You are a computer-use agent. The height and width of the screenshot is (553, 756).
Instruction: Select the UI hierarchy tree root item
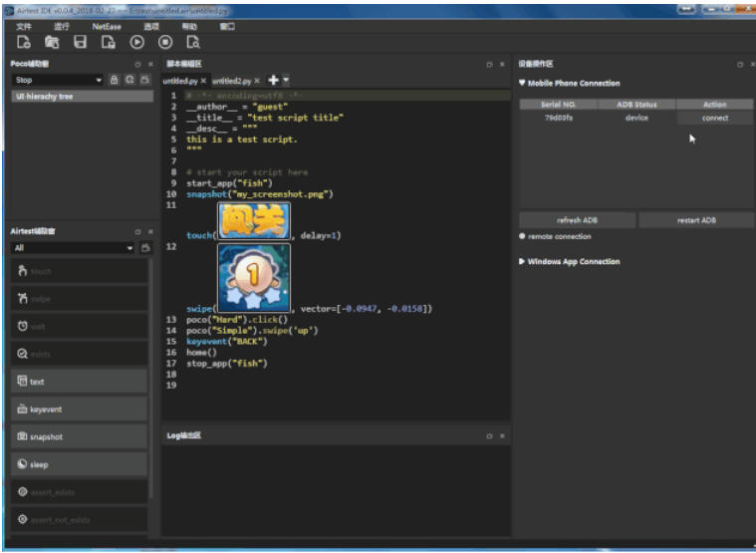coord(83,97)
